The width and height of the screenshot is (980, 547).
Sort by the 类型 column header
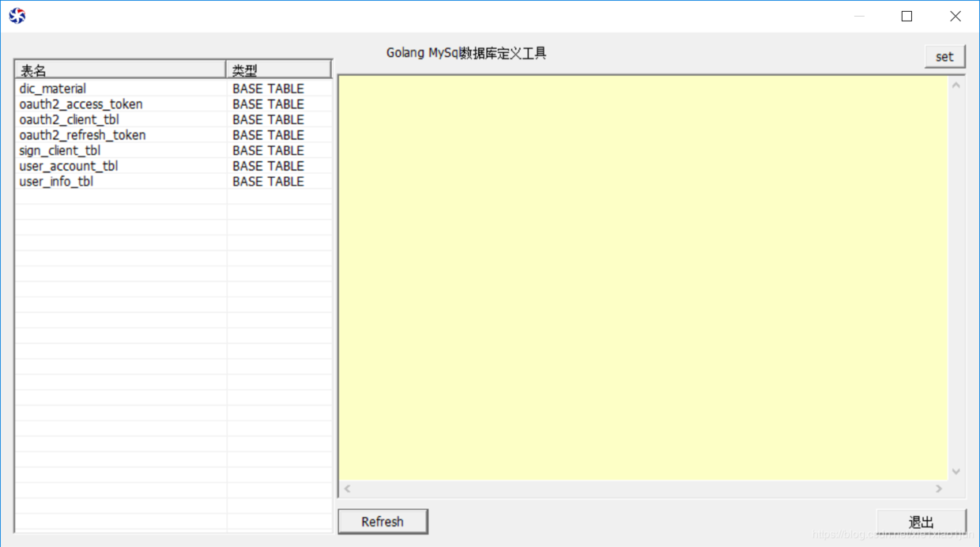tap(279, 70)
